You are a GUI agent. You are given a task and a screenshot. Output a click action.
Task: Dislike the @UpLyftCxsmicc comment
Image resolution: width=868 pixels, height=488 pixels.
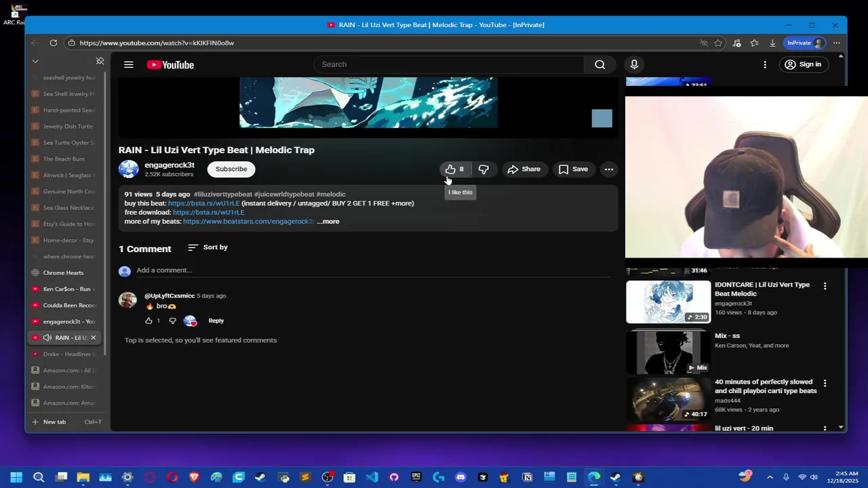pos(172,321)
